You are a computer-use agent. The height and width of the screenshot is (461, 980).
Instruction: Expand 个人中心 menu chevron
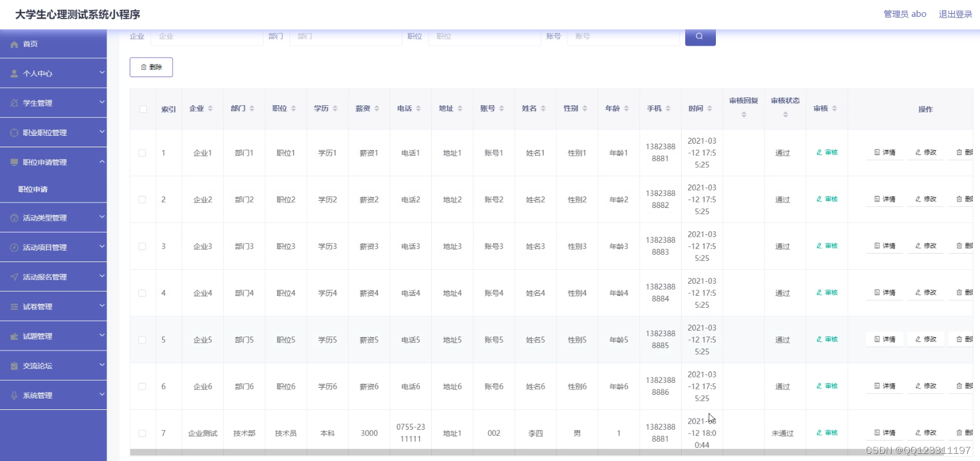point(102,73)
